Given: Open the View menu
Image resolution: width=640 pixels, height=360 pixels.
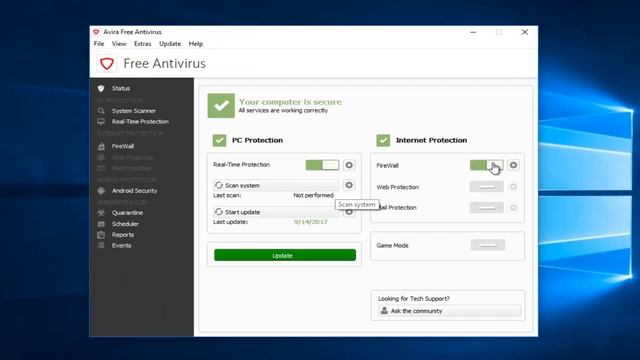Looking at the screenshot, I should point(119,44).
